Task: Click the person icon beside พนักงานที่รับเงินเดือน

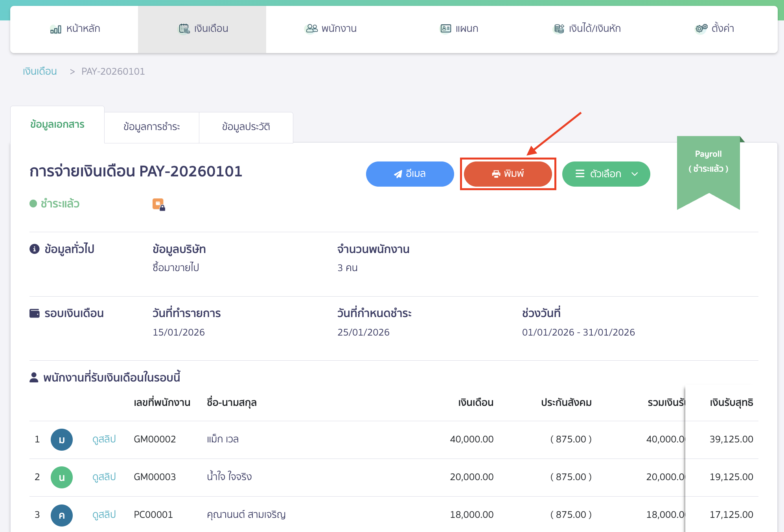Action: tap(34, 378)
